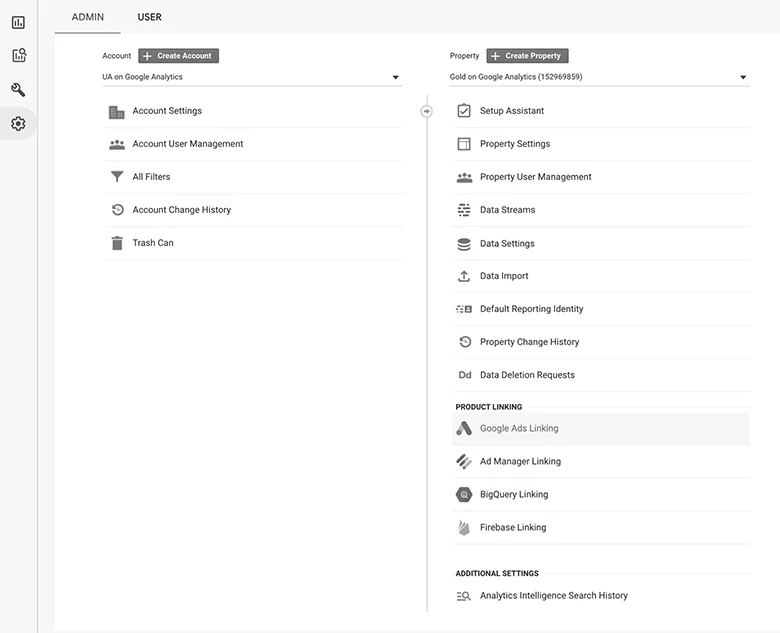Click the Admin gear icon in the sidebar
780x633 pixels.
(x=18, y=123)
